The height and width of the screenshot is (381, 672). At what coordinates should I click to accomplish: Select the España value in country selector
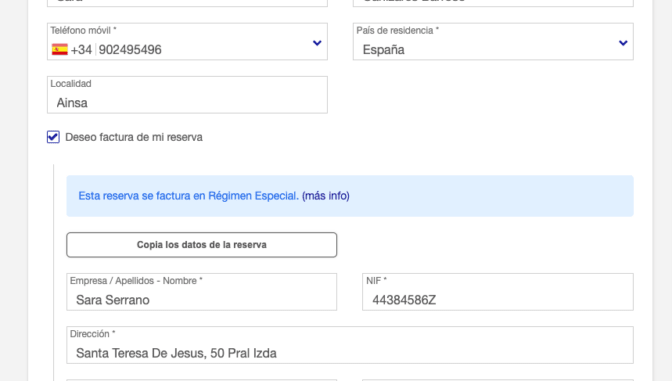tap(384, 50)
